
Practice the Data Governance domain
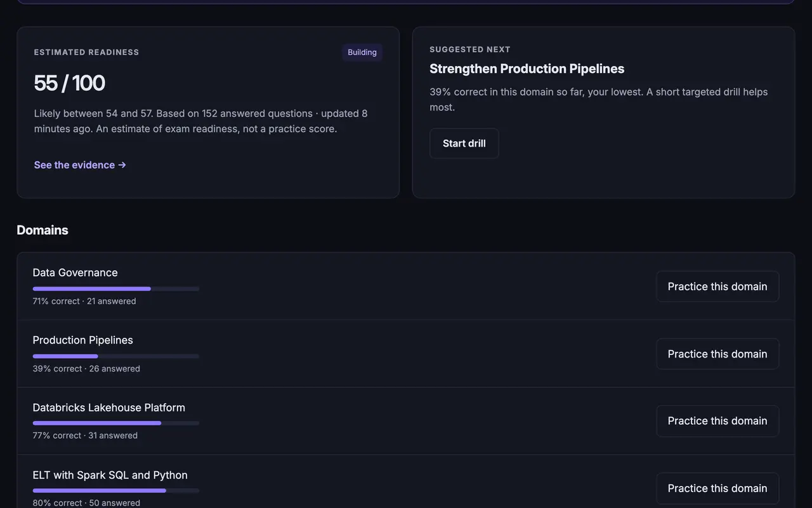point(717,286)
